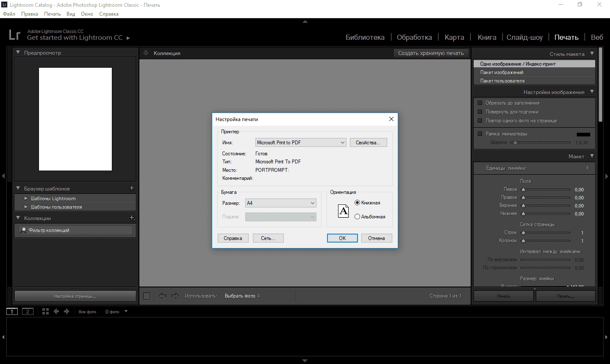Click the white page preview thumbnail
610x364 pixels.
click(x=75, y=119)
